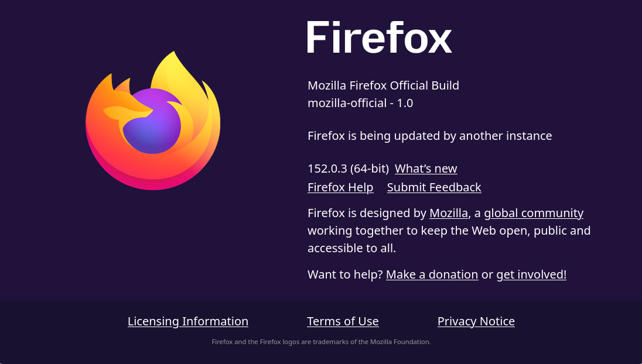Open Firefox Help

(340, 187)
